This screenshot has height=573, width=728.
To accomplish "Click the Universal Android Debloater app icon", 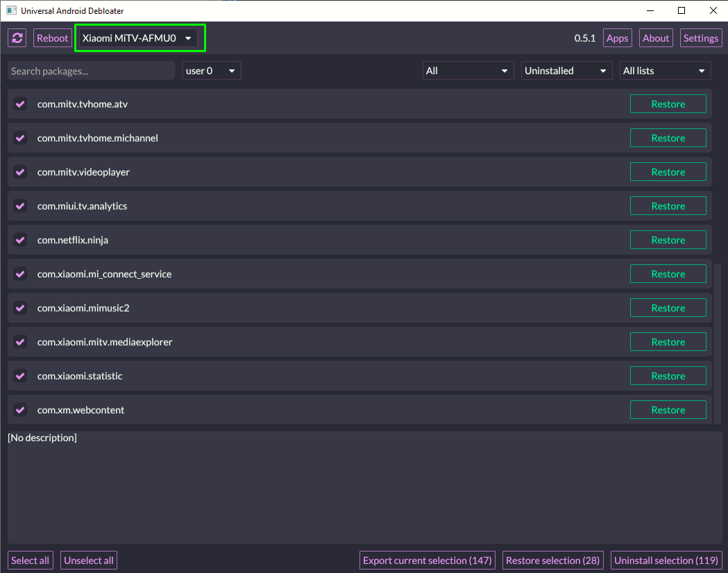I will point(11,10).
